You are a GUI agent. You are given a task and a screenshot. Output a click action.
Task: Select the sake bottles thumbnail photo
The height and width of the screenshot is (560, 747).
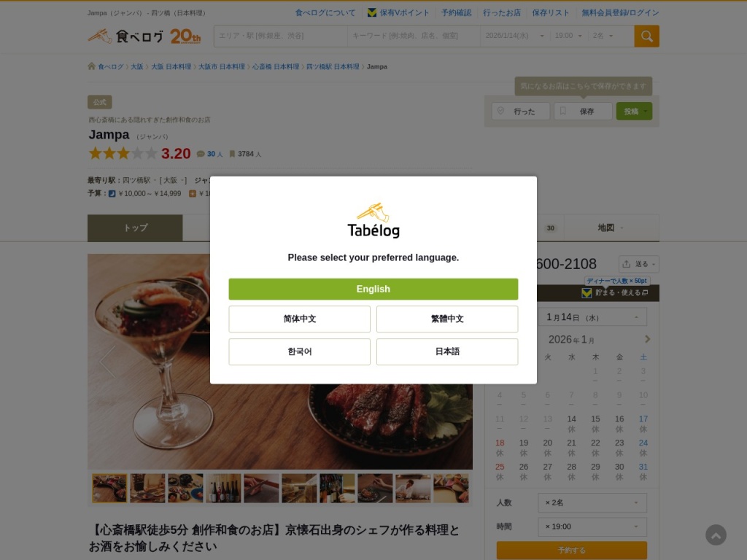223,488
